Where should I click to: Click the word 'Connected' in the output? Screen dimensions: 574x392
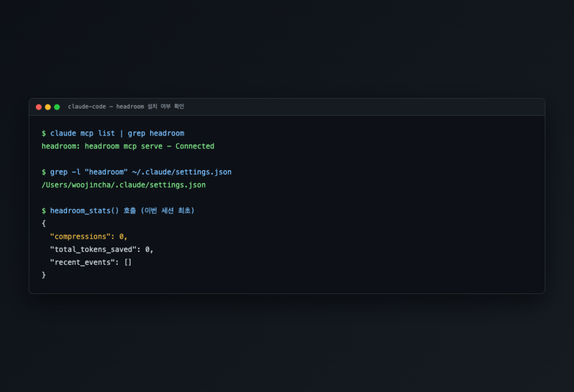point(195,146)
